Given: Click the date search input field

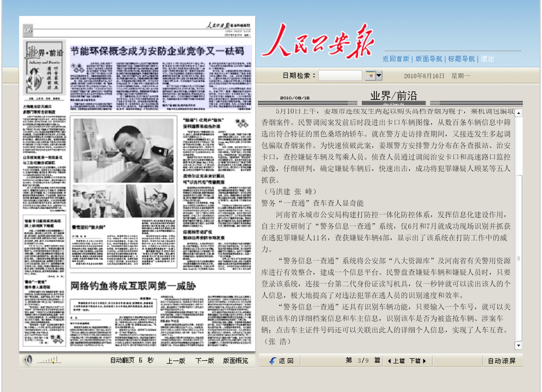Looking at the screenshot, I should point(340,75).
